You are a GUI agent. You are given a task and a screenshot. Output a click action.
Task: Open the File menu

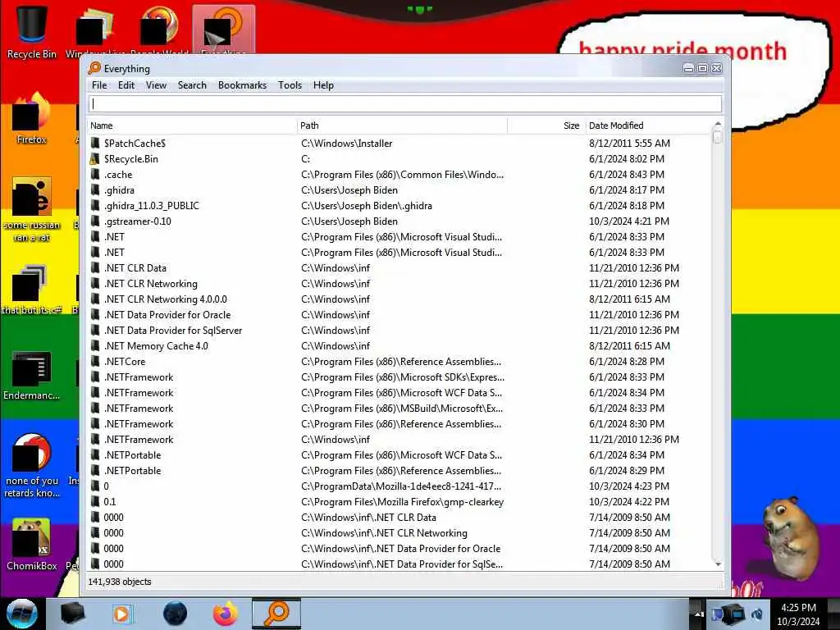99,85
